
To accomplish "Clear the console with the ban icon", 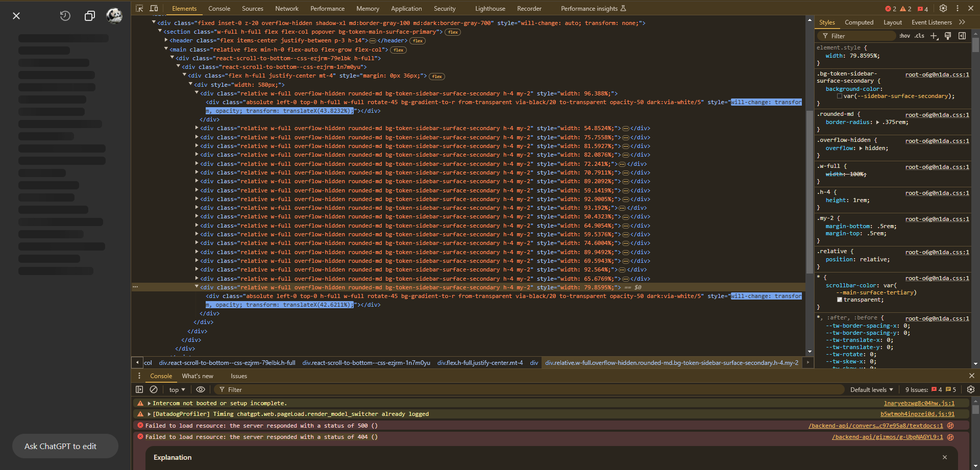I will pyautogui.click(x=154, y=389).
